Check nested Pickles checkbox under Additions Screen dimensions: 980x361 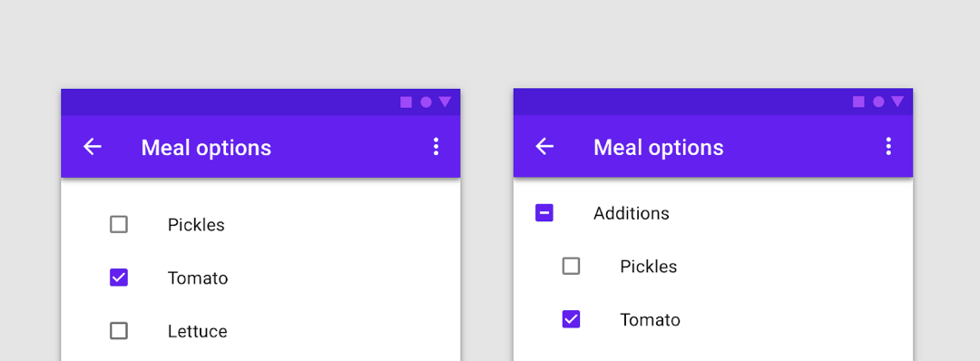click(x=572, y=266)
